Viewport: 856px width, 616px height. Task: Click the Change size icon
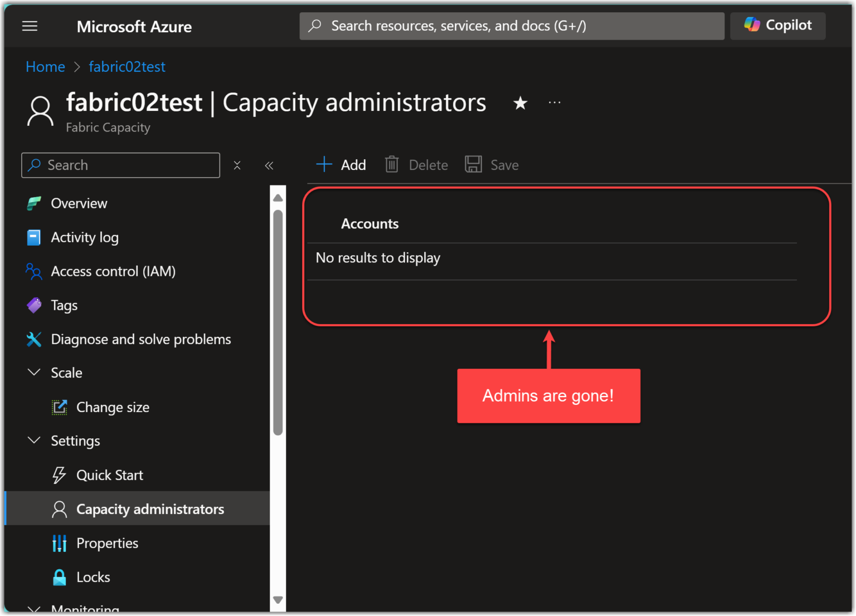60,408
